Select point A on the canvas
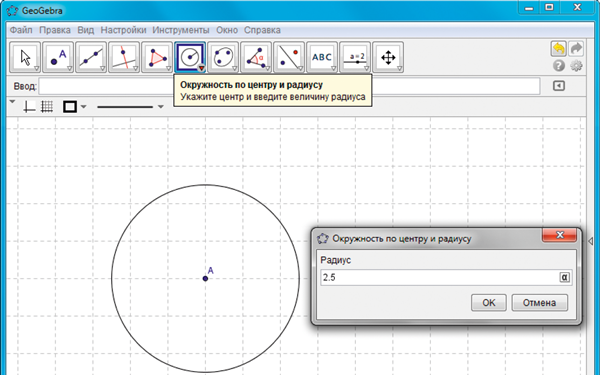This screenshot has width=600, height=375. click(205, 278)
